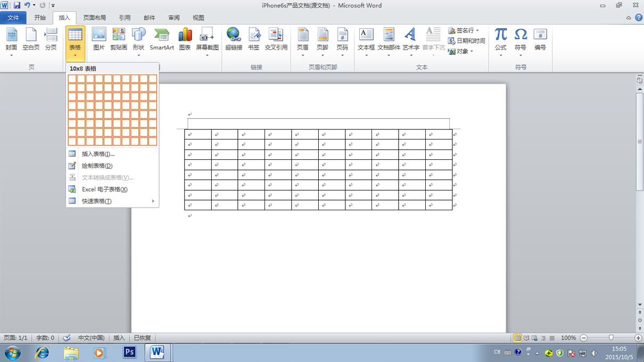This screenshot has height=362, width=644.
Task: Open the 公式 equation gallery
Action: pos(501,42)
